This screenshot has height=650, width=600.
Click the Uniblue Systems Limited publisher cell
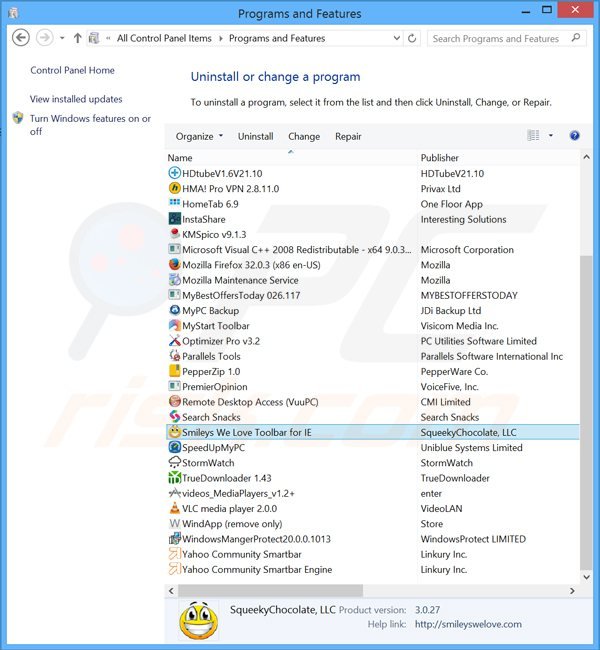(471, 447)
